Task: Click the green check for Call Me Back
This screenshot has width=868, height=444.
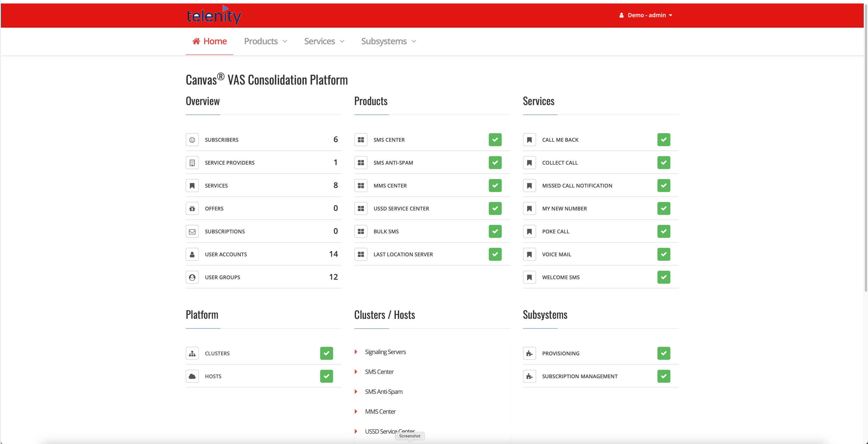Action: tap(663, 140)
